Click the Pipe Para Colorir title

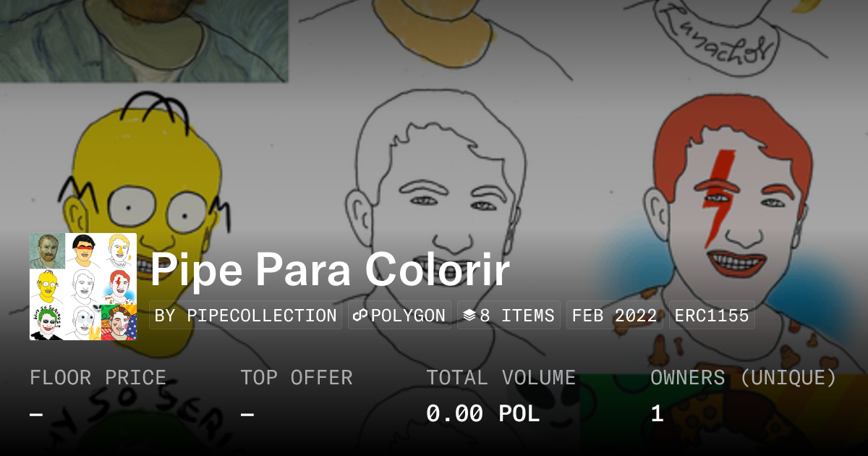[x=330, y=271]
